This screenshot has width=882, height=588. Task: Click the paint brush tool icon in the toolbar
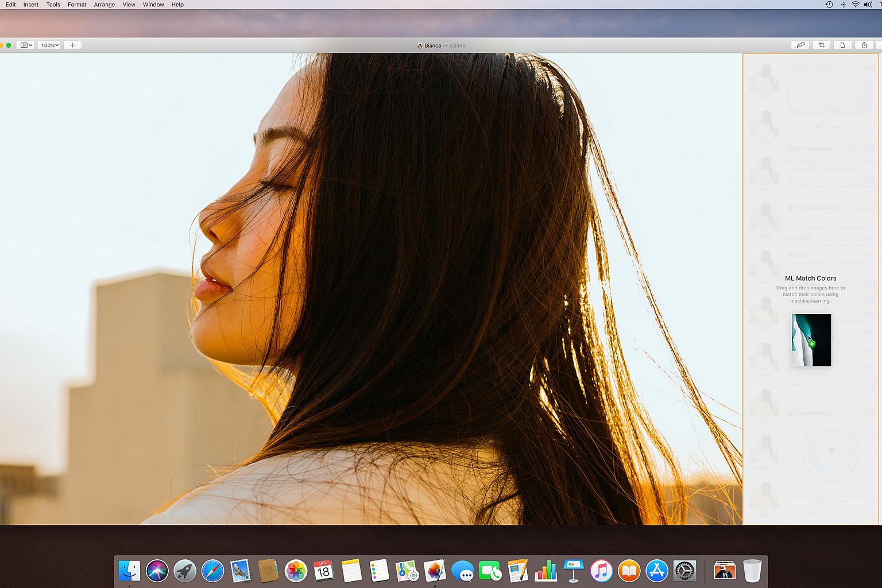[800, 45]
